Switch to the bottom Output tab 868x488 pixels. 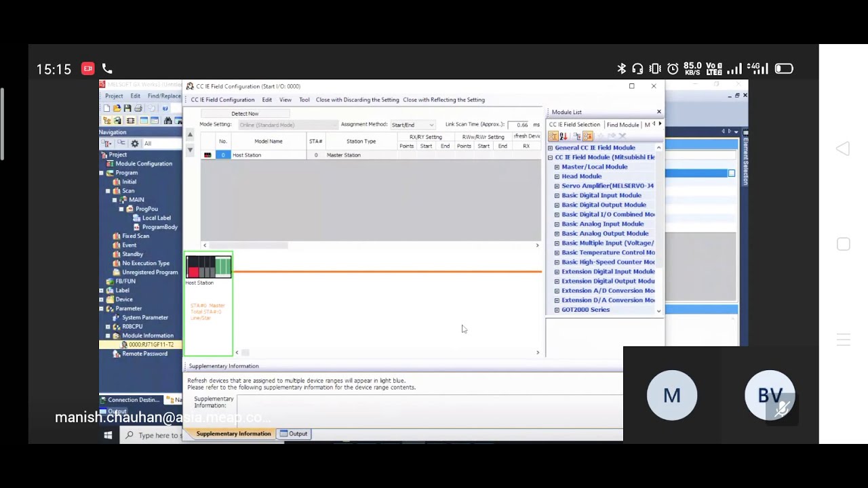(x=294, y=434)
